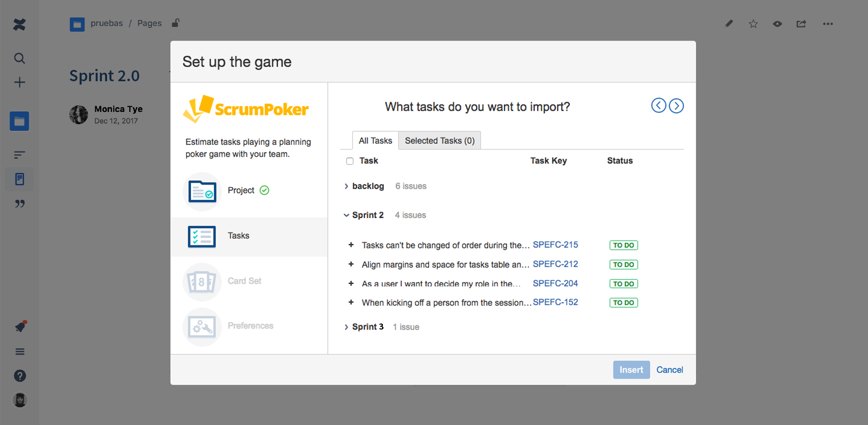Open issue link SPEFC-215
Viewport: 868px width, 425px height.
(555, 245)
